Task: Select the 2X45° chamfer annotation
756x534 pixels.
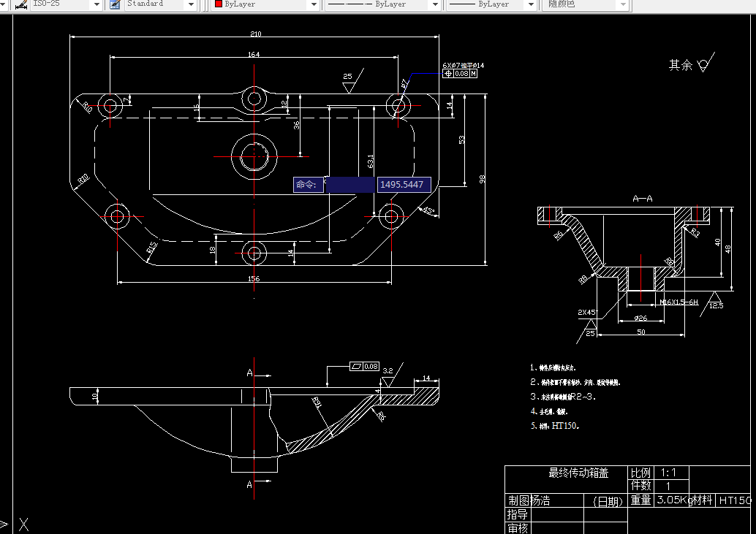Action: click(x=588, y=312)
